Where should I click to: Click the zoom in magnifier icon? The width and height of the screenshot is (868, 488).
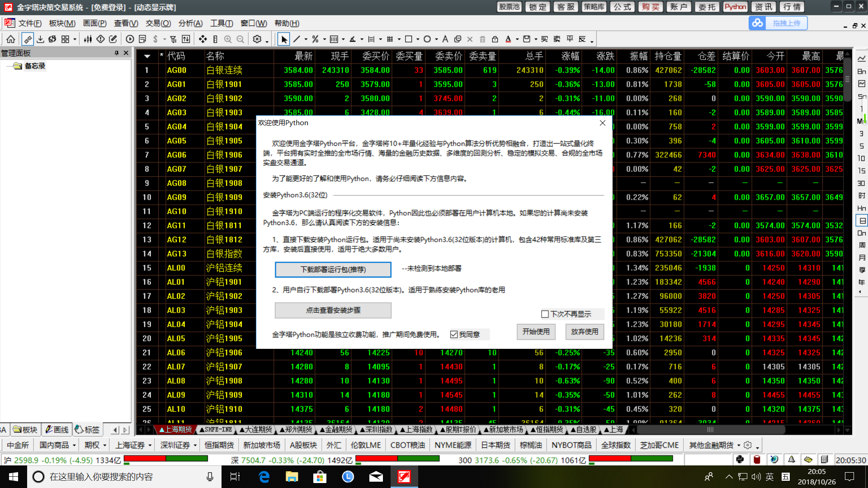(228, 39)
